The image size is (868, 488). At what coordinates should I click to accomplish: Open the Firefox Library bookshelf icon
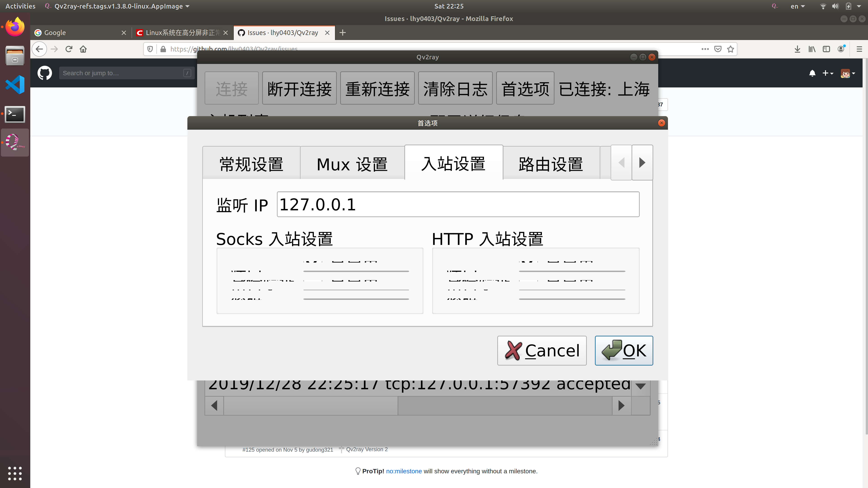812,49
